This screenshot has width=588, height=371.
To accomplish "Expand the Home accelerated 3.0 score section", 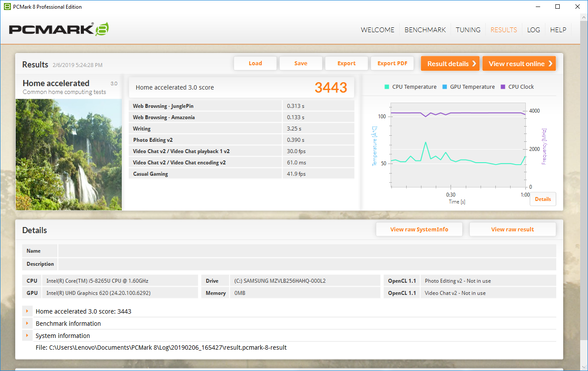I will pyautogui.click(x=27, y=311).
